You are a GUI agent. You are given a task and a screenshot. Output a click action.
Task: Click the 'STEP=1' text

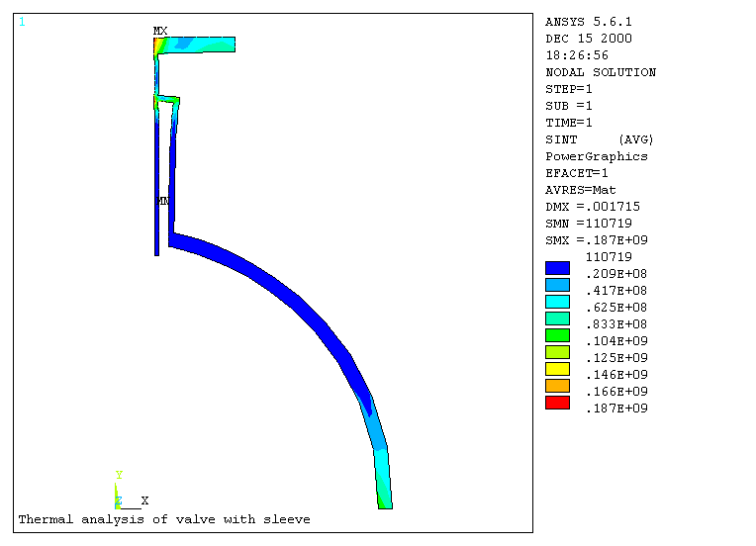pos(569,89)
